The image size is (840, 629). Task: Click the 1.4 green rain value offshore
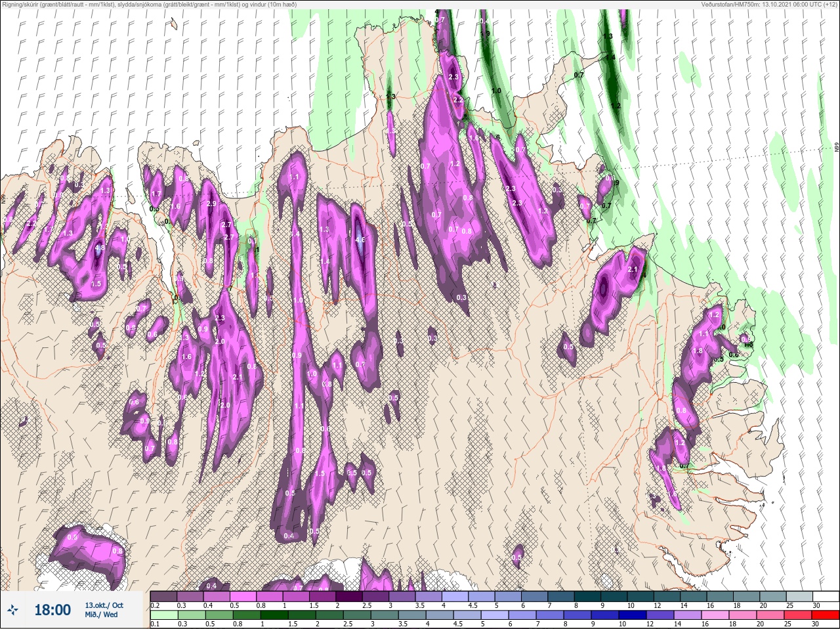point(610,58)
